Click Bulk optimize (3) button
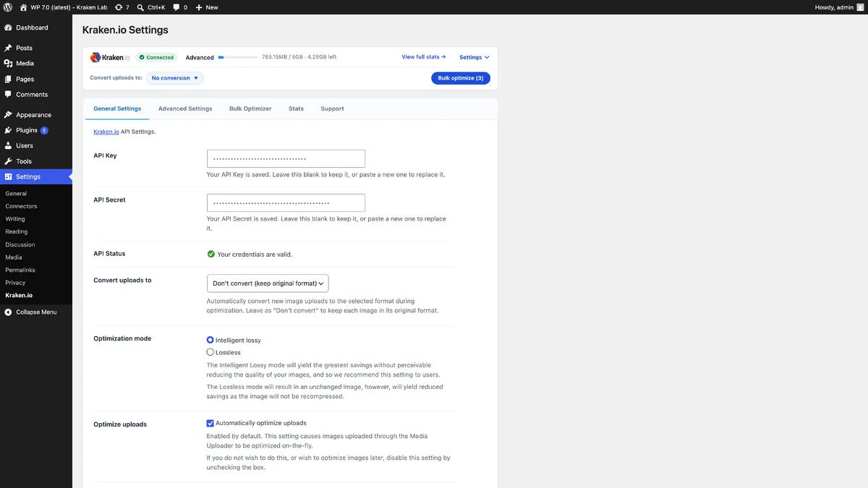Image resolution: width=868 pixels, height=488 pixels. [461, 78]
